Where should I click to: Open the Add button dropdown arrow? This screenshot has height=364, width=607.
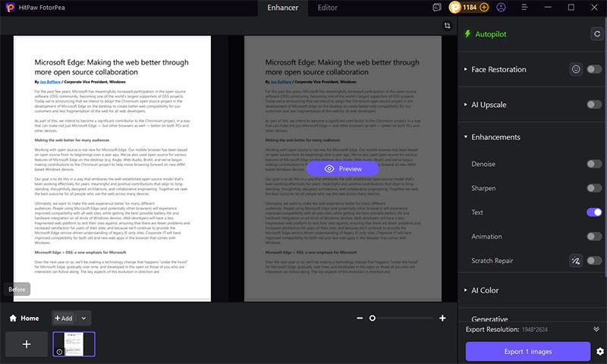pyautogui.click(x=83, y=318)
